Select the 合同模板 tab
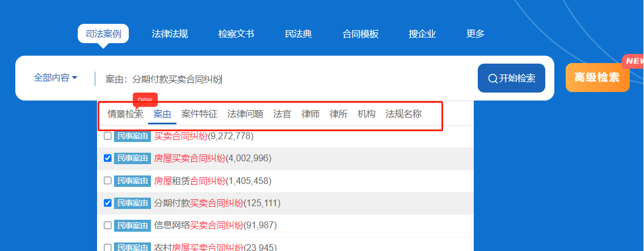This screenshot has width=644, height=251. pyautogui.click(x=360, y=34)
